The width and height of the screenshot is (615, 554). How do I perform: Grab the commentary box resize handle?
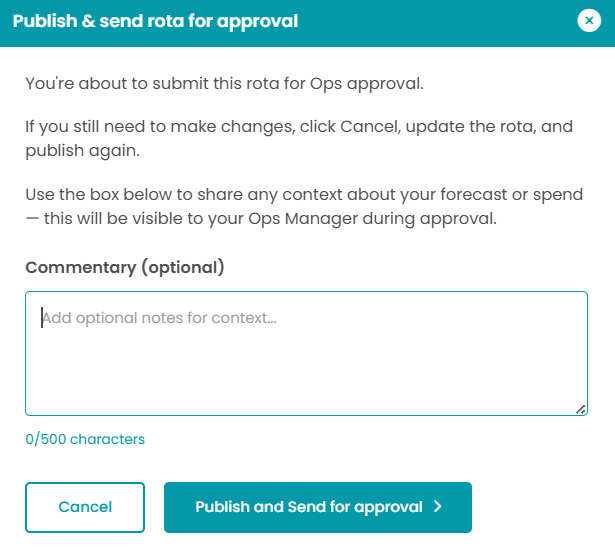[581, 409]
